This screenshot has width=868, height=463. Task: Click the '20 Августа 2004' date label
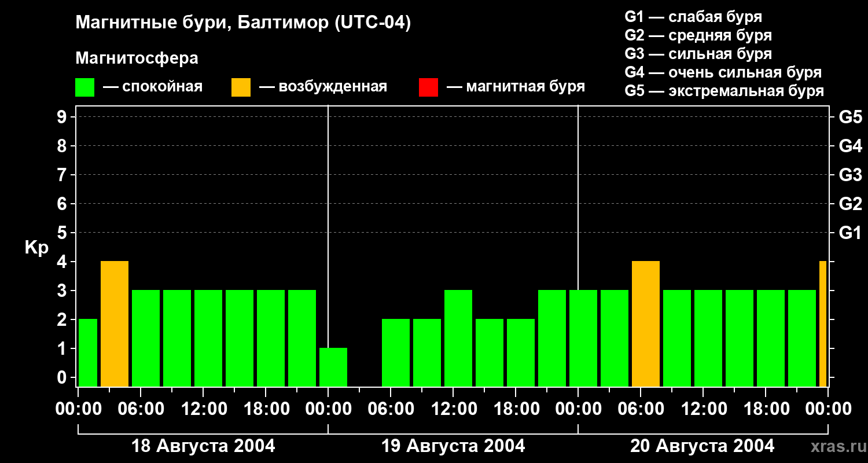tap(702, 446)
